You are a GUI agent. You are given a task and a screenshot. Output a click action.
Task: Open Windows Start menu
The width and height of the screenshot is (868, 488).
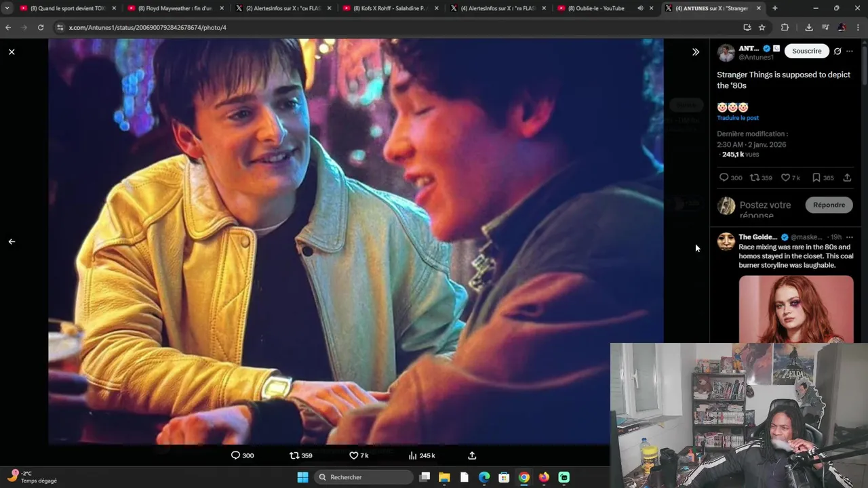(302, 477)
